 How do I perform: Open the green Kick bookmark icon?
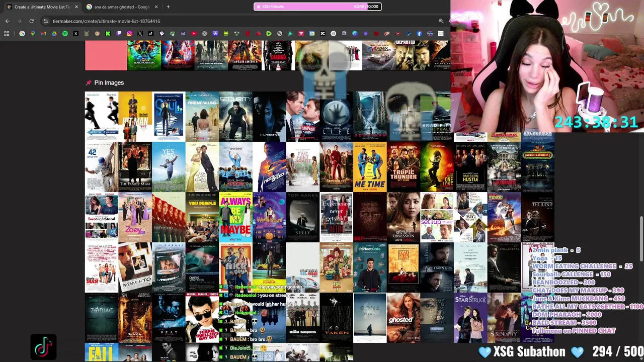[x=108, y=34]
